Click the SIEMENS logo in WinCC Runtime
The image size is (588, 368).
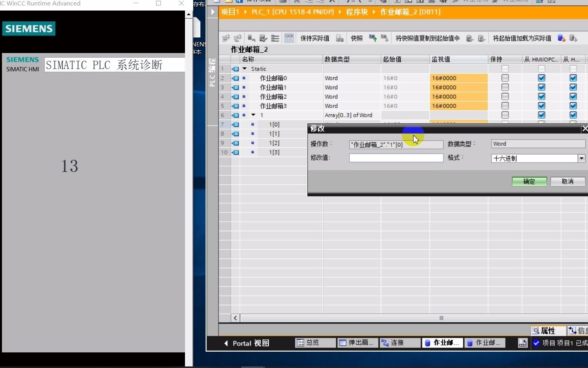[29, 28]
